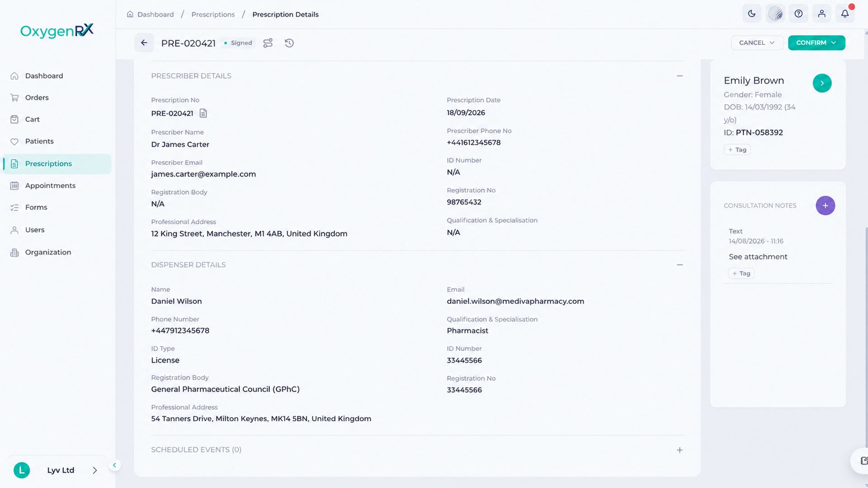Click patient ID PTN-058392
This screenshot has width=868, height=488.
point(759,132)
